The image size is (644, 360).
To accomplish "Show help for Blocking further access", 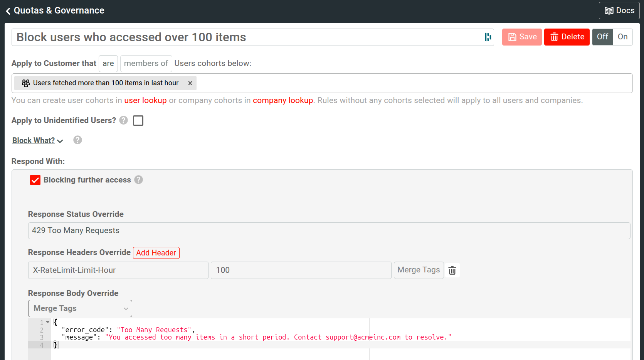I will click(x=138, y=180).
